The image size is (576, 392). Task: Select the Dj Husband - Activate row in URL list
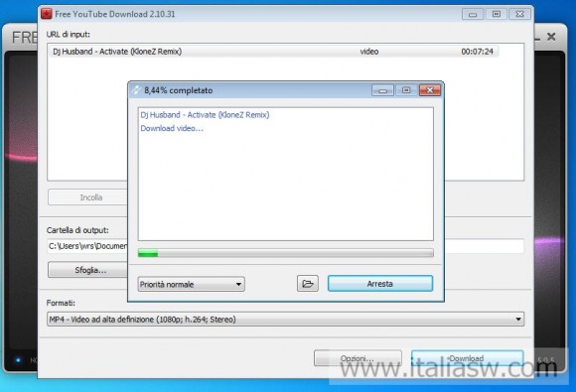pyautogui.click(x=273, y=52)
